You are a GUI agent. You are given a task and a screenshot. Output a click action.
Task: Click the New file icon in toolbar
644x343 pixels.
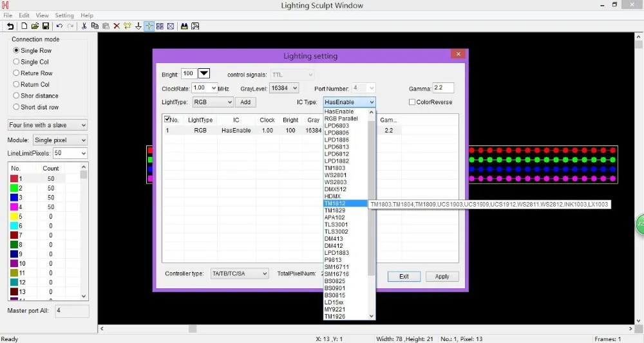24,26
